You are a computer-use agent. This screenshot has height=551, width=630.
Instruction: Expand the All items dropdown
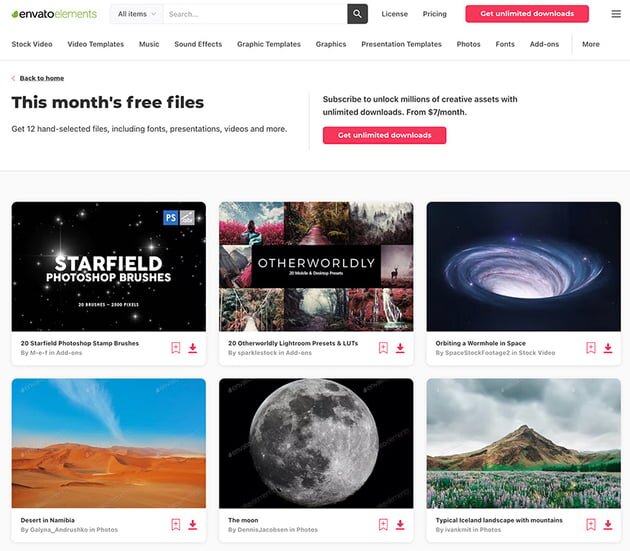(x=137, y=14)
